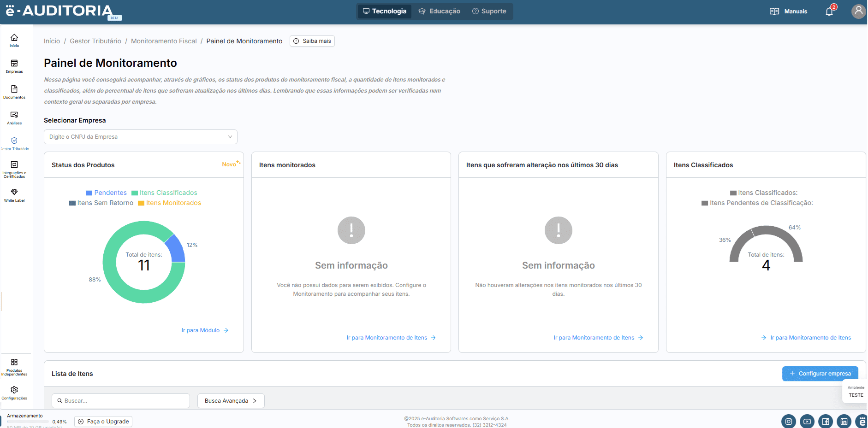Screen dimensions: 868x428
Task: Go to Gestor Tributário breadcrumb
Action: pos(95,41)
